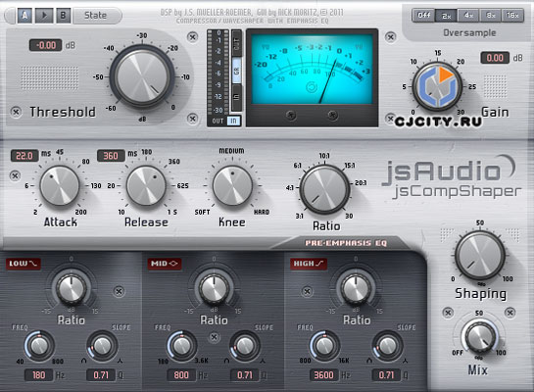The height and width of the screenshot is (392, 534).
Task: Click the LOW band Slope knob
Action: 102,346
